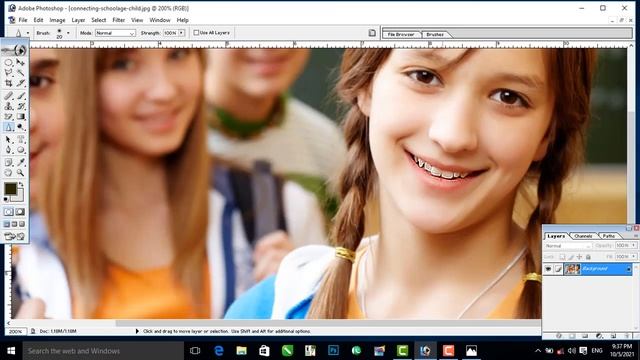The height and width of the screenshot is (360, 640).
Task: Select the History Brush tool
Action: 20,106
